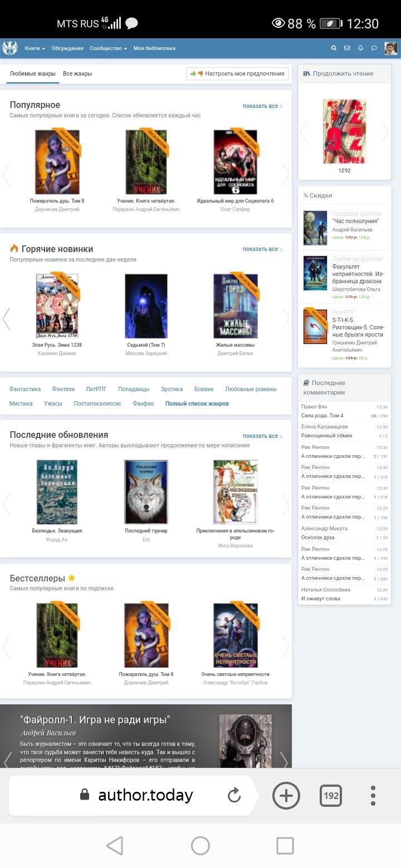
Task: Open the messages envelope icon
Action: click(347, 48)
